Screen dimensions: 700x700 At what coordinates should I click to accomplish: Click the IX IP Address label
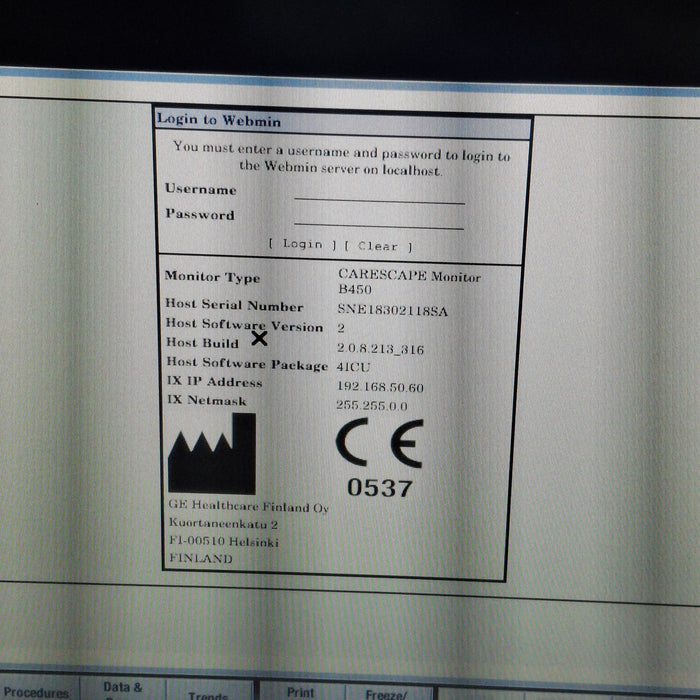click(x=215, y=381)
